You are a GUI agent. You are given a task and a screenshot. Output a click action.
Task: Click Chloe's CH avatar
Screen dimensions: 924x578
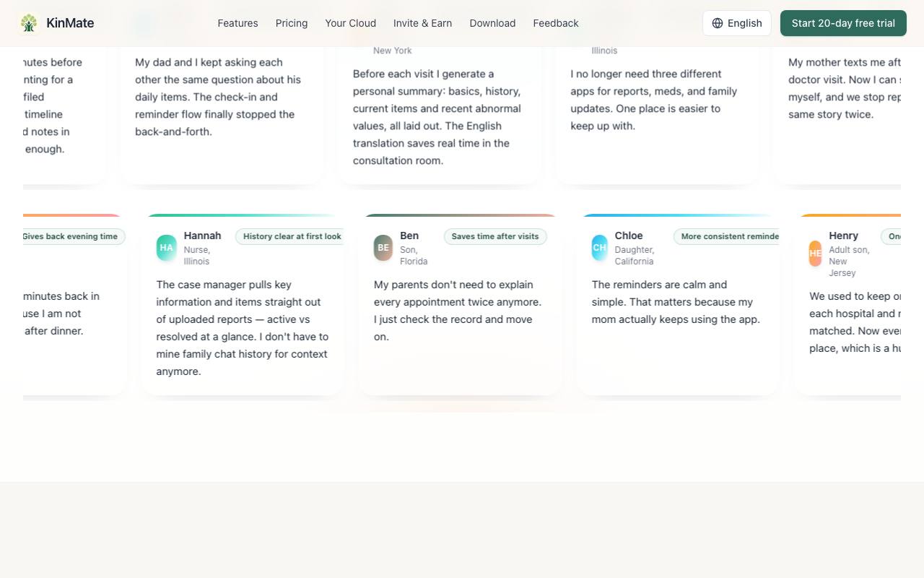click(600, 248)
